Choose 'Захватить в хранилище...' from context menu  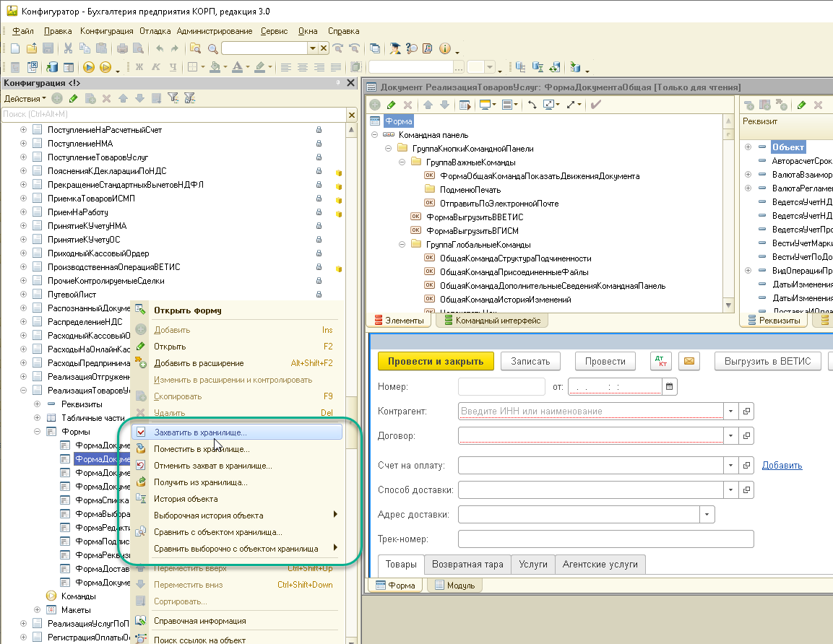click(200, 432)
